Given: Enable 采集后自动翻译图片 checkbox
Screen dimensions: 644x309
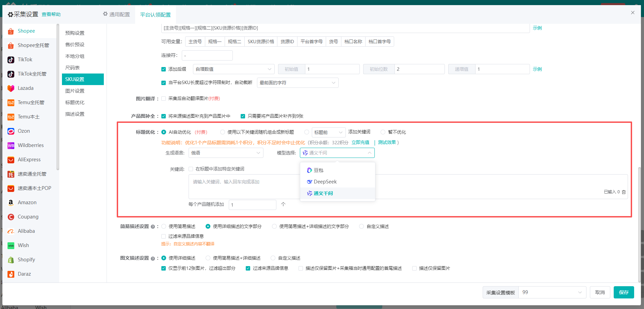Looking at the screenshot, I should (163, 99).
